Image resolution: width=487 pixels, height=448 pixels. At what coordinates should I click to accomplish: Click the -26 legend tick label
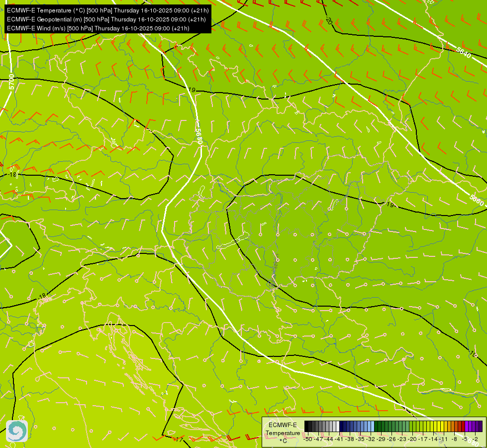[x=391, y=439]
